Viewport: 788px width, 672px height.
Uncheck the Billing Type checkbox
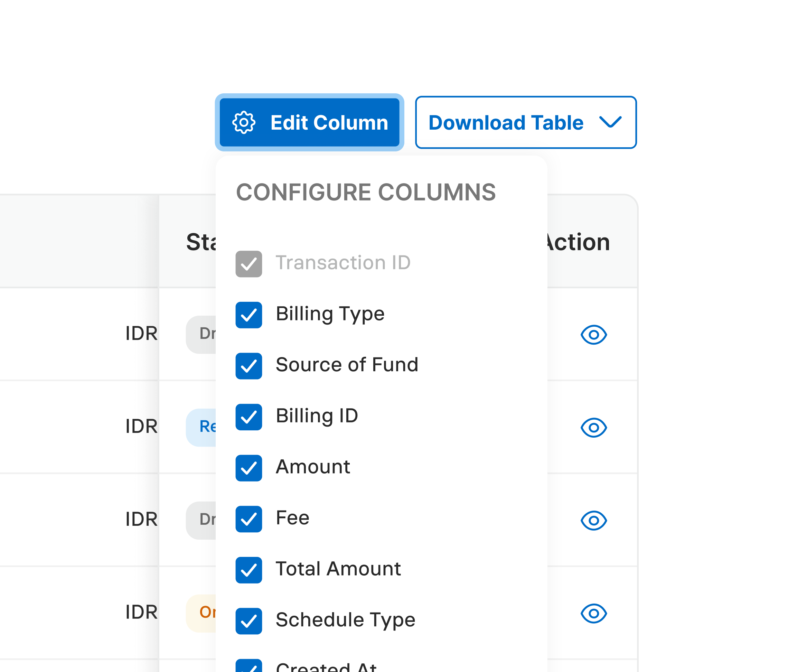pyautogui.click(x=249, y=315)
